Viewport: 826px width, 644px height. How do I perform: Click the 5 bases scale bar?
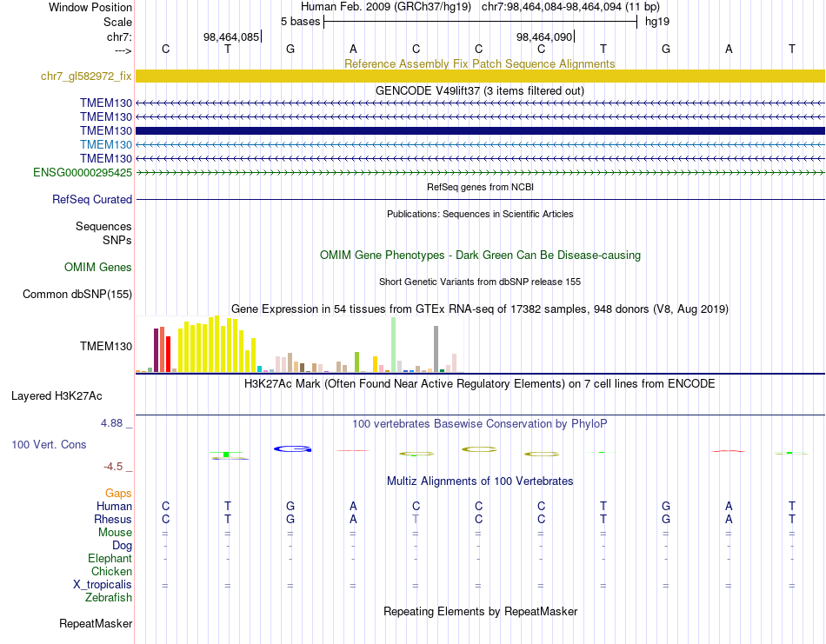click(x=480, y=22)
